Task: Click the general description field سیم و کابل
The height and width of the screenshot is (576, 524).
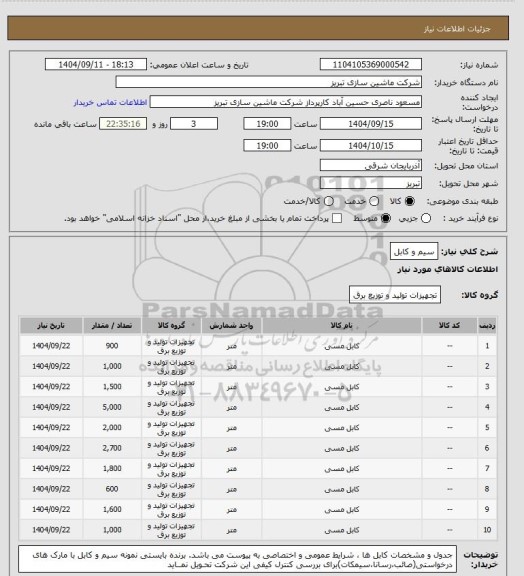Action: [414, 251]
